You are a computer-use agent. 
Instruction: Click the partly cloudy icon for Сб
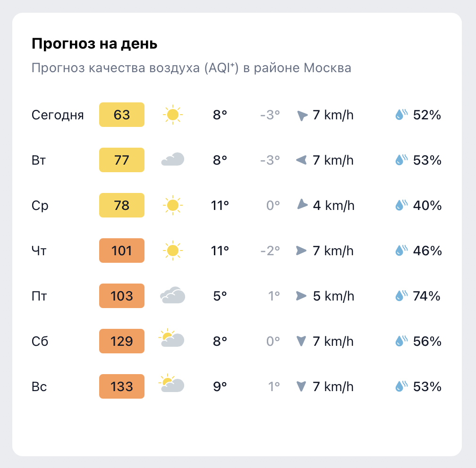[171, 339]
